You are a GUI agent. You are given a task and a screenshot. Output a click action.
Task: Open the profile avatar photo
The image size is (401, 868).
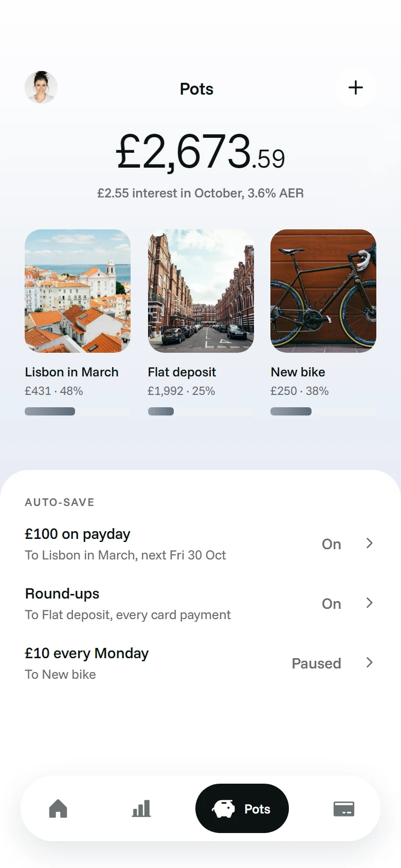[x=41, y=87]
